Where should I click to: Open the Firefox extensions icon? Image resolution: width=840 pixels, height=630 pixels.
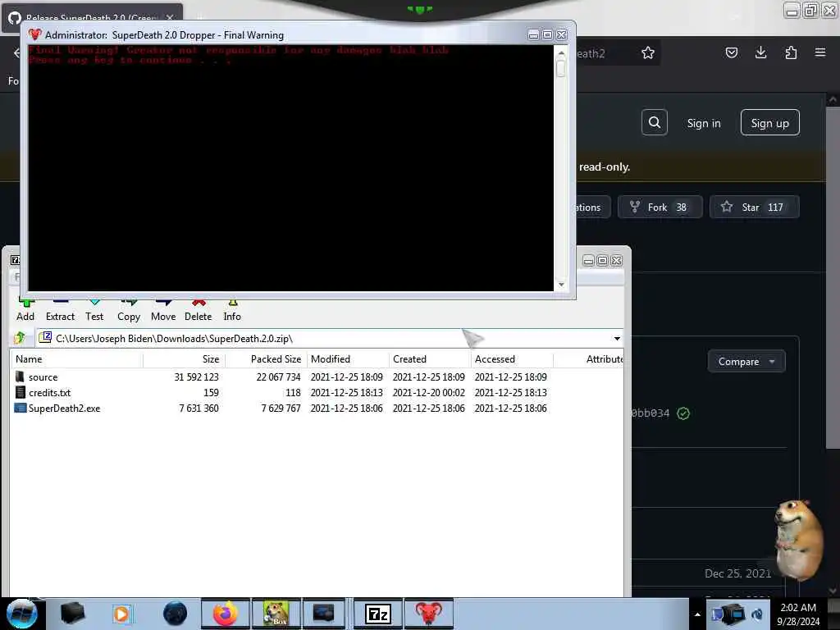[791, 52]
